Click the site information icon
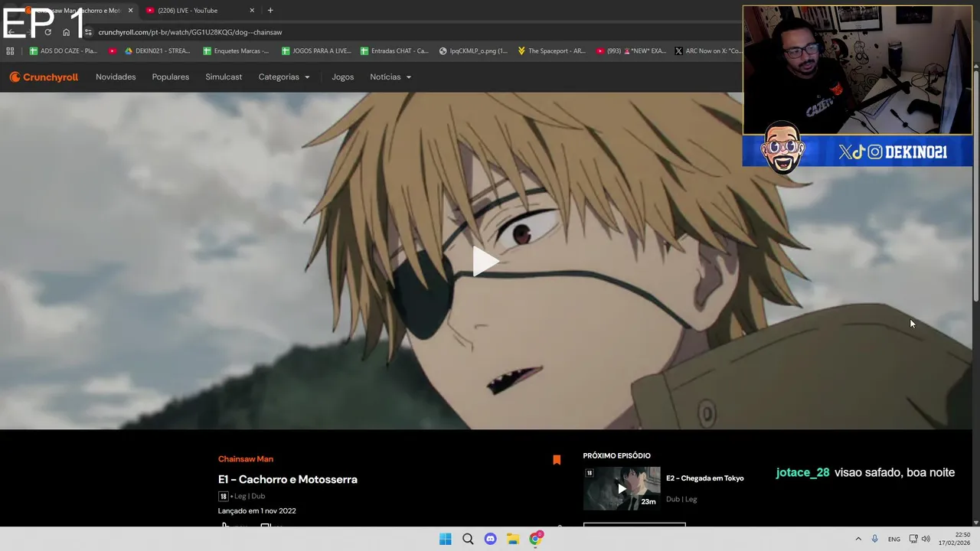 pyautogui.click(x=89, y=32)
